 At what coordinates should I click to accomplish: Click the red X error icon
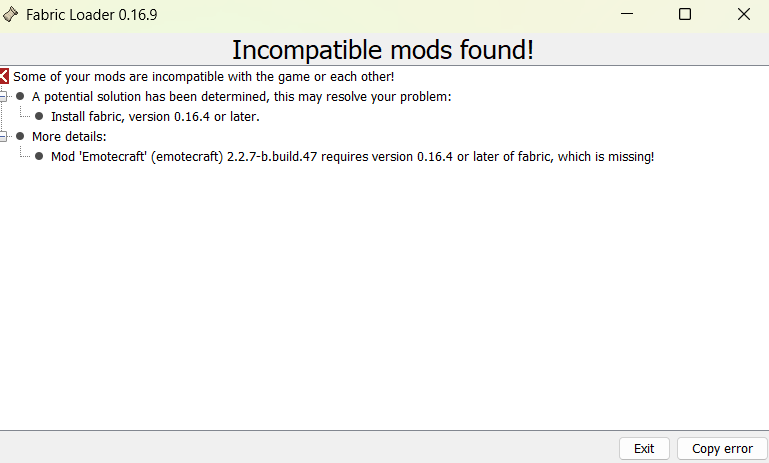[x=4, y=76]
